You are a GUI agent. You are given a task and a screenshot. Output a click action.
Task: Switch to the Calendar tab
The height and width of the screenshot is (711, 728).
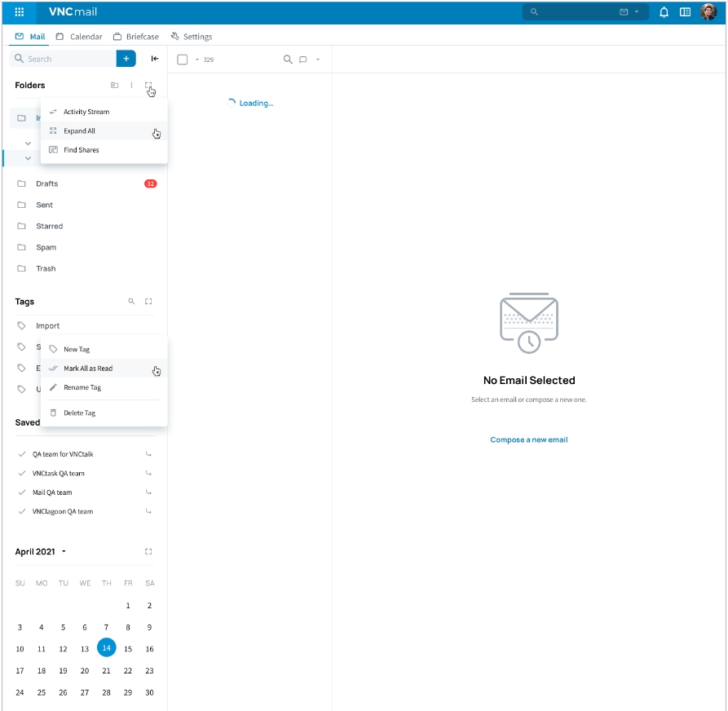tap(79, 37)
